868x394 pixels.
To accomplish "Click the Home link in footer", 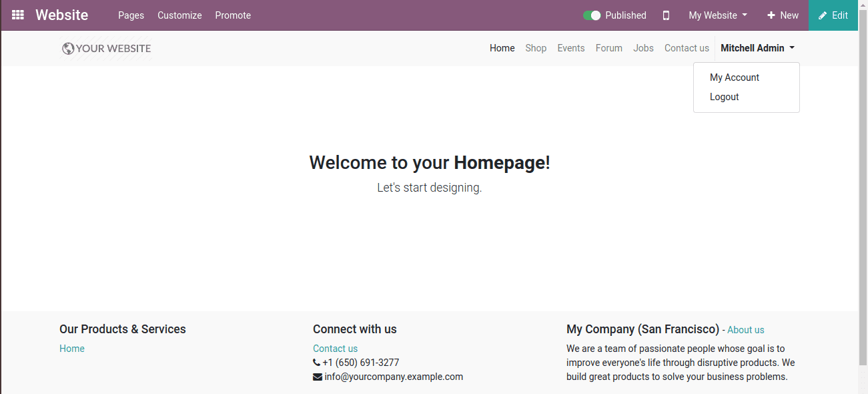I will click(x=72, y=349).
